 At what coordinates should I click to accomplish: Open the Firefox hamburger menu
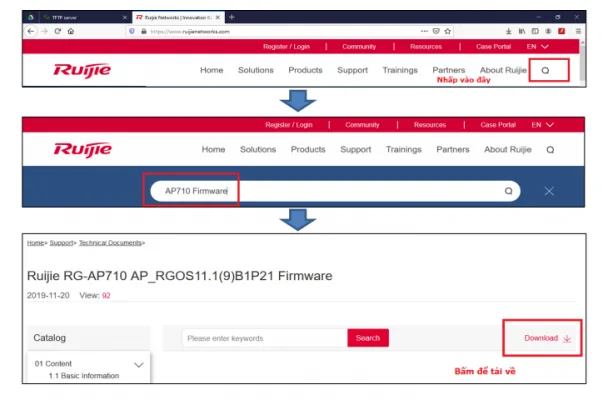click(578, 31)
